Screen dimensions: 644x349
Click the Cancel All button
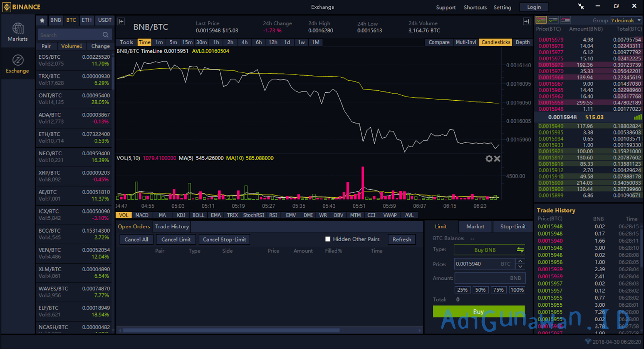[x=136, y=240]
